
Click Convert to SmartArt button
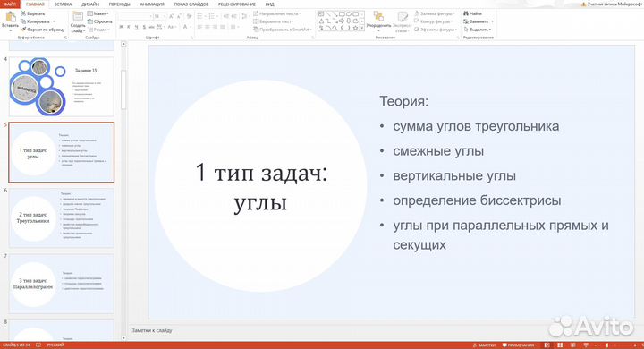pos(283,30)
